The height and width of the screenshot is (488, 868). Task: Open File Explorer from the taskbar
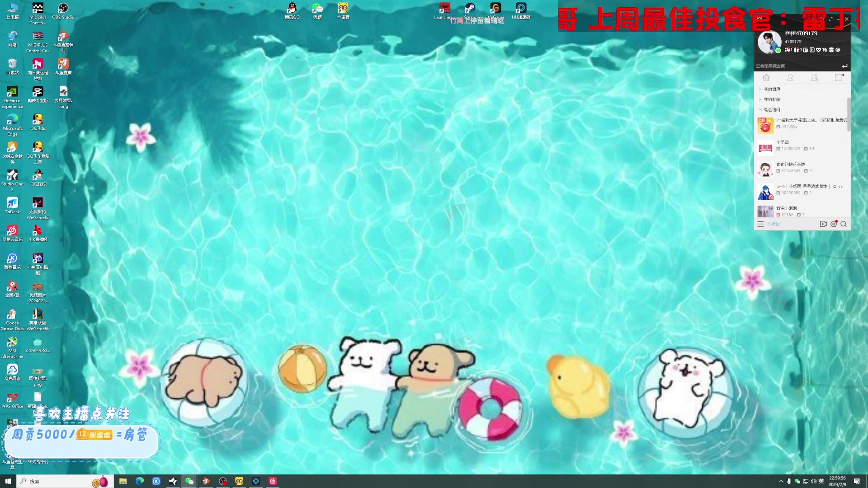(x=123, y=481)
